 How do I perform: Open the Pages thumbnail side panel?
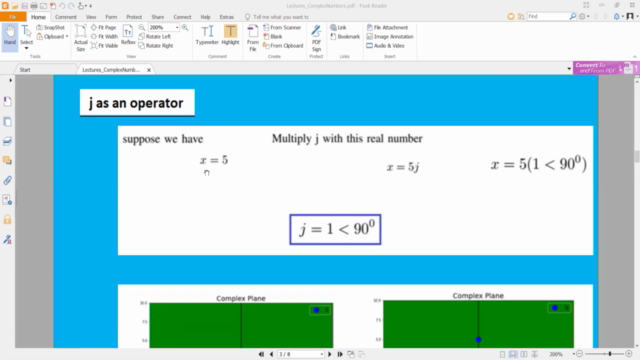tap(7, 122)
